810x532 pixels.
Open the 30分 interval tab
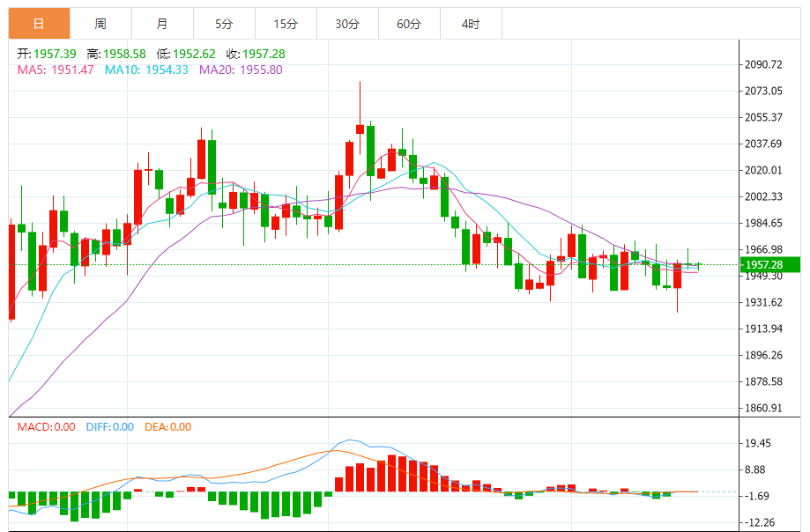[x=347, y=24]
